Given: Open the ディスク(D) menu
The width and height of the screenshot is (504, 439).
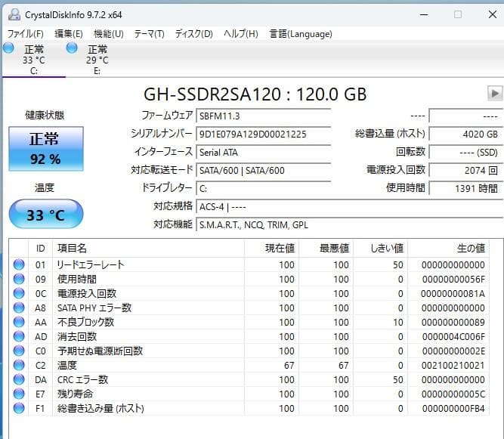Looking at the screenshot, I should pyautogui.click(x=194, y=34).
